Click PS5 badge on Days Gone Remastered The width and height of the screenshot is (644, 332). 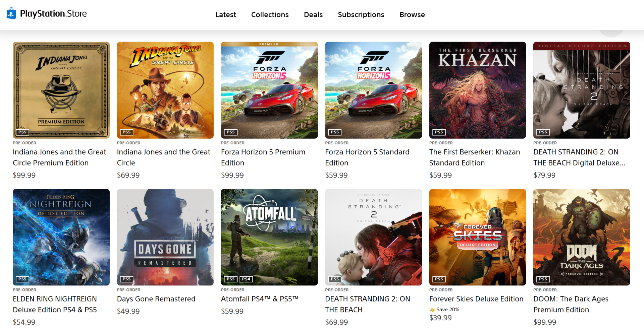(x=127, y=279)
